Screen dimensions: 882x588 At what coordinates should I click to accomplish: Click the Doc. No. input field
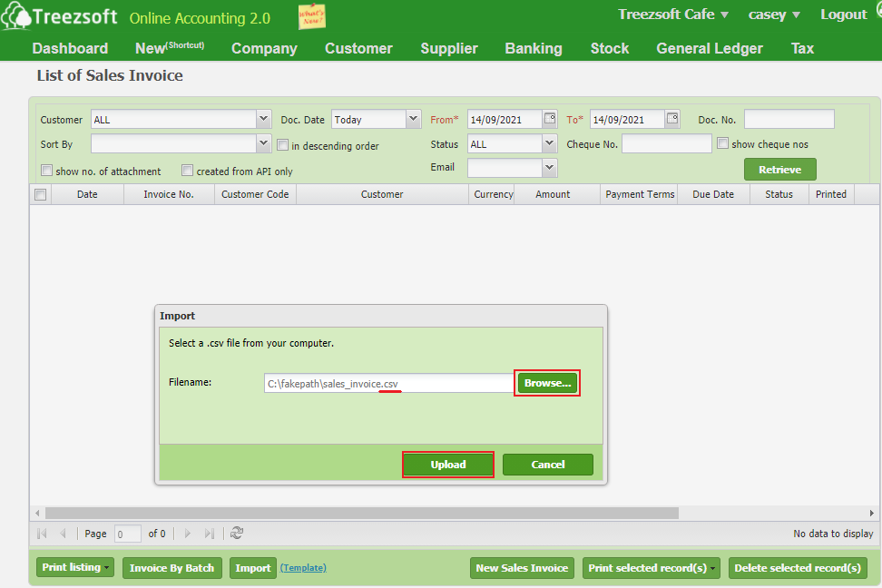coord(789,119)
